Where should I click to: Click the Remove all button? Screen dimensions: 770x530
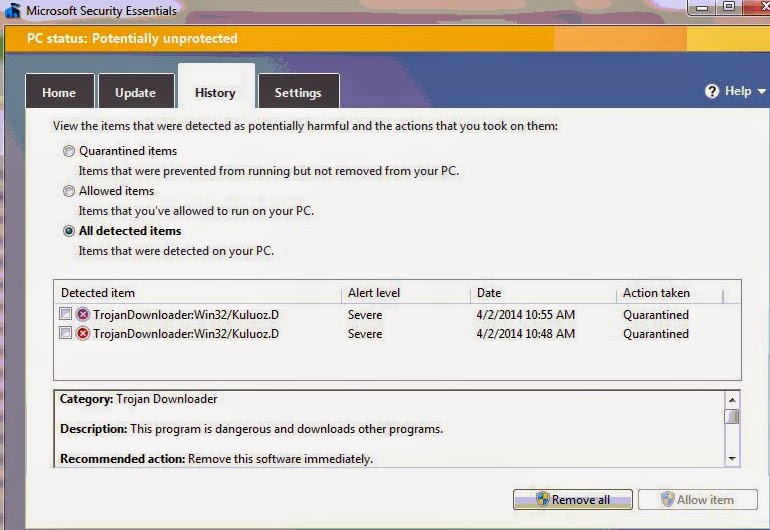point(573,500)
